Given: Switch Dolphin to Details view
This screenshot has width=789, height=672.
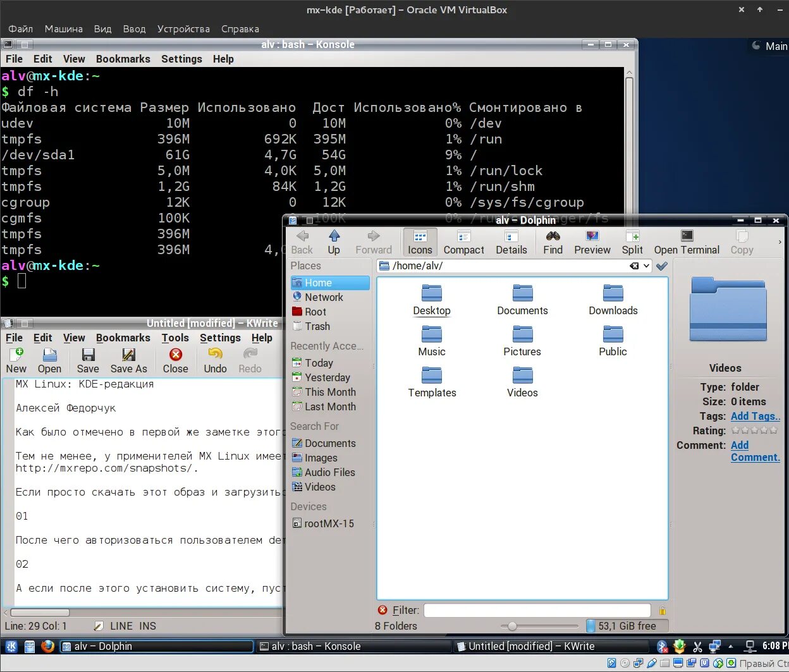Looking at the screenshot, I should [511, 242].
